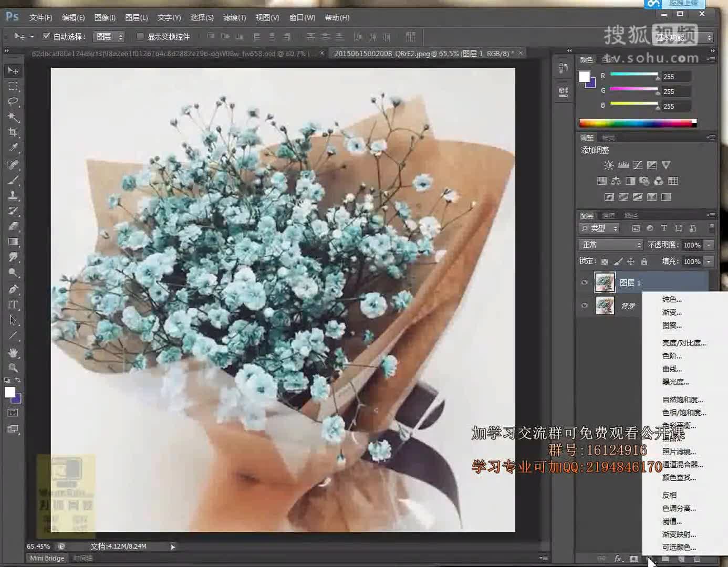Select the Magic Wand tool

point(13,117)
